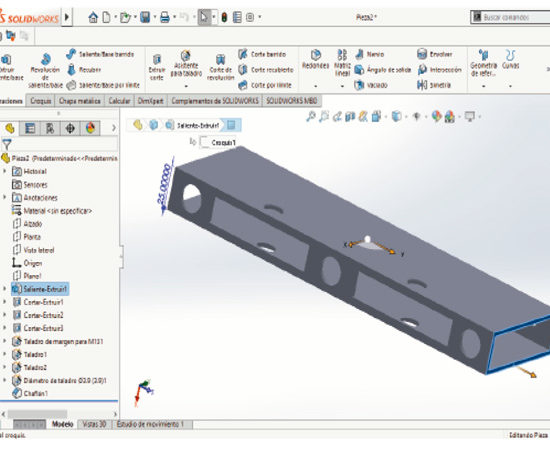Viewport: 550px width, 450px height.
Task: Open the SolidWorks logo menu arrow
Action: tap(67, 17)
